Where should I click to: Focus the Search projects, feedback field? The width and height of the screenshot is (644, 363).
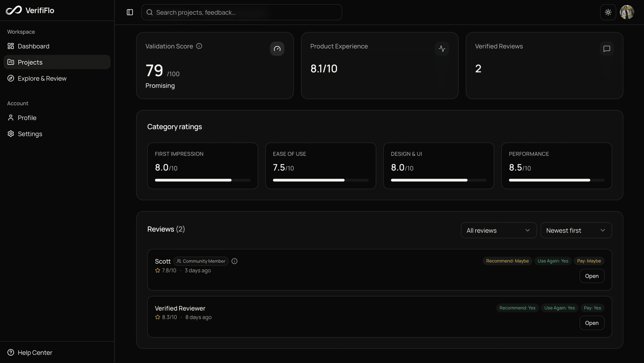coord(242,12)
